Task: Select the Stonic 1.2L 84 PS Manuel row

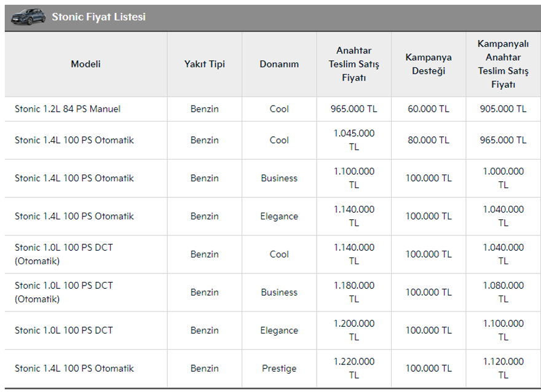Action: 68,109
